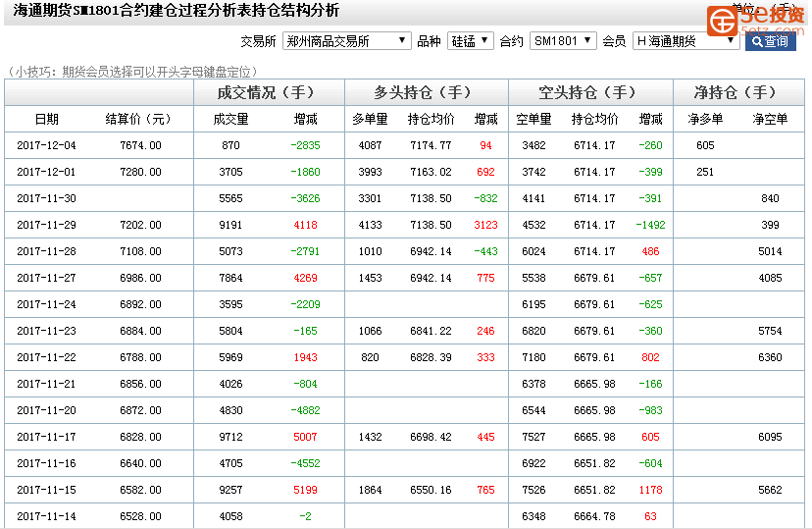Click long change value 3123
This screenshot has width=812, height=529.
tap(485, 225)
